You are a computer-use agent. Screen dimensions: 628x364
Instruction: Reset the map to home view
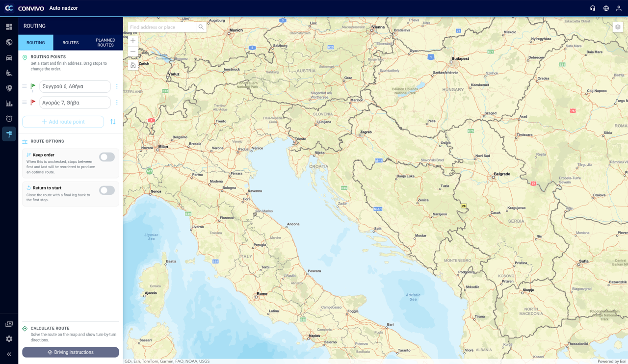(x=133, y=65)
